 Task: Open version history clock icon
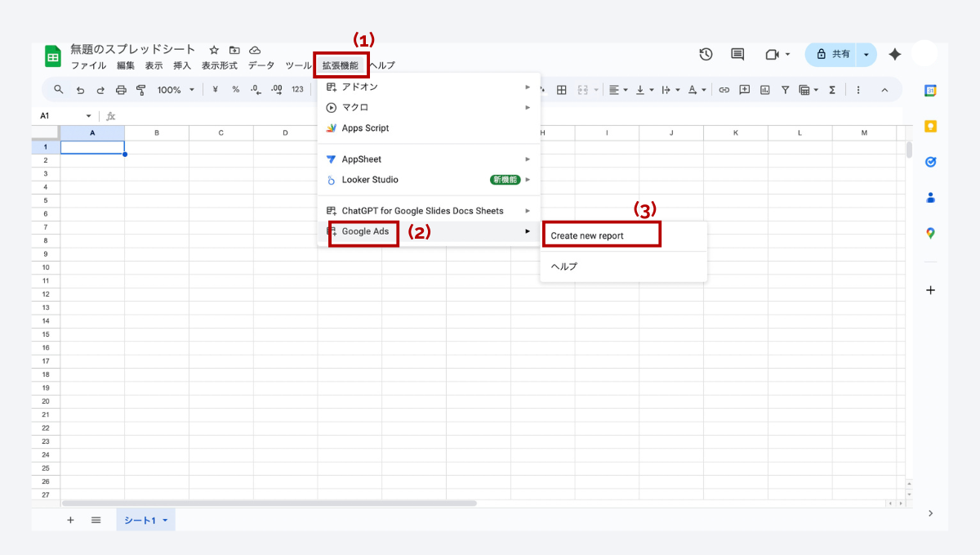pyautogui.click(x=706, y=54)
